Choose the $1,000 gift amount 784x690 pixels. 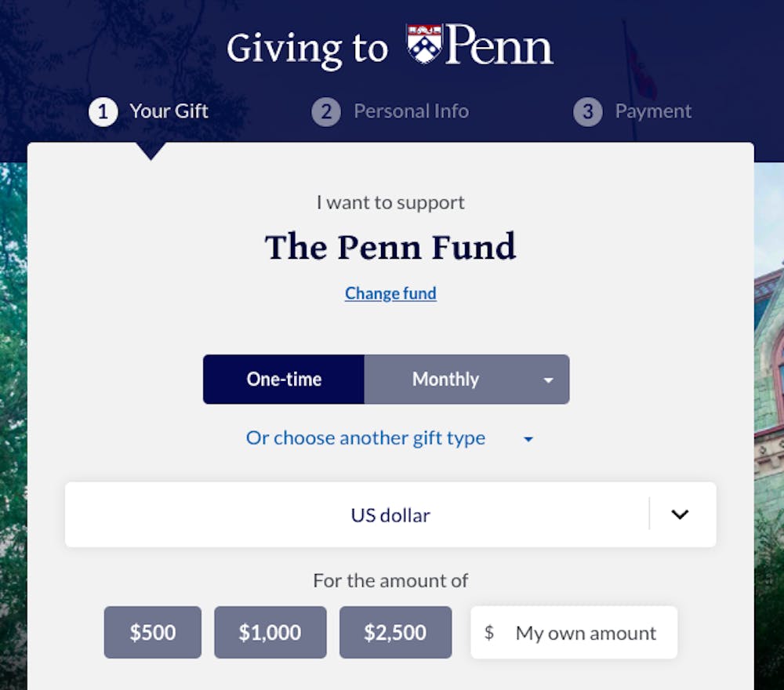[270, 632]
